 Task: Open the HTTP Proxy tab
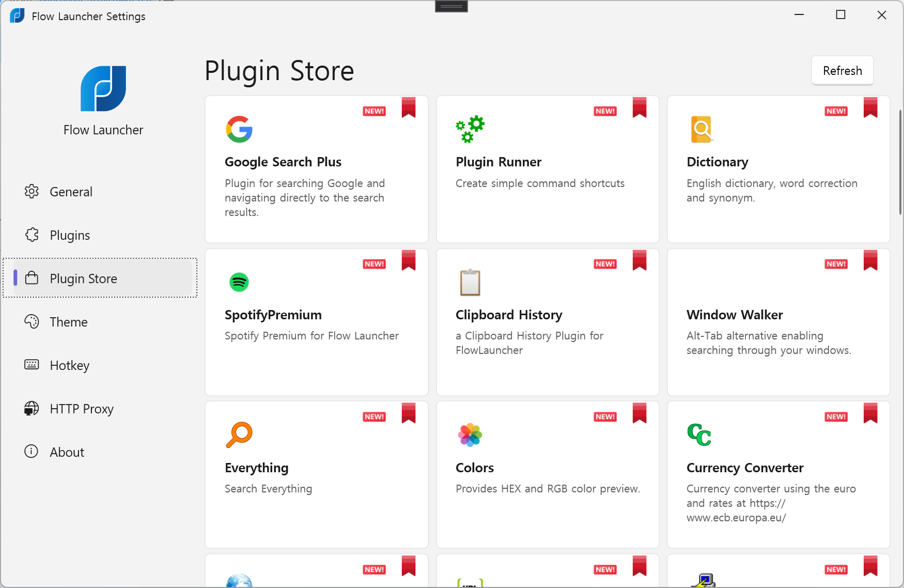point(103,409)
